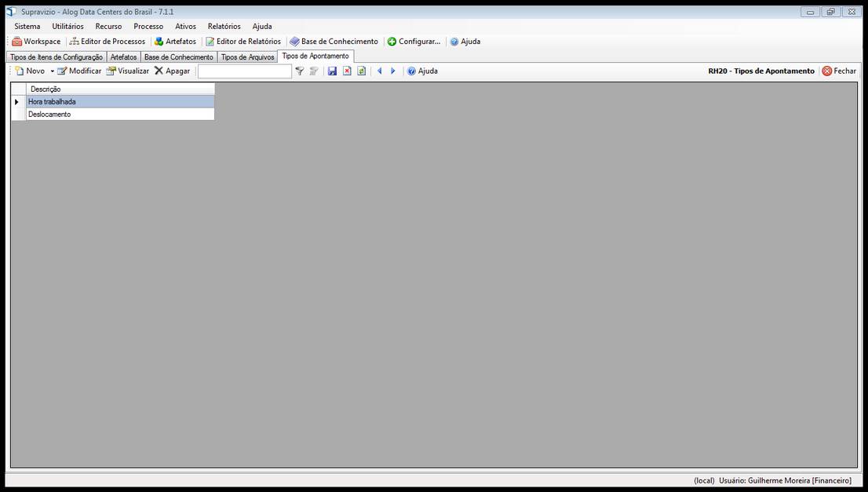
Task: Open Editor de Processos
Action: click(108, 42)
